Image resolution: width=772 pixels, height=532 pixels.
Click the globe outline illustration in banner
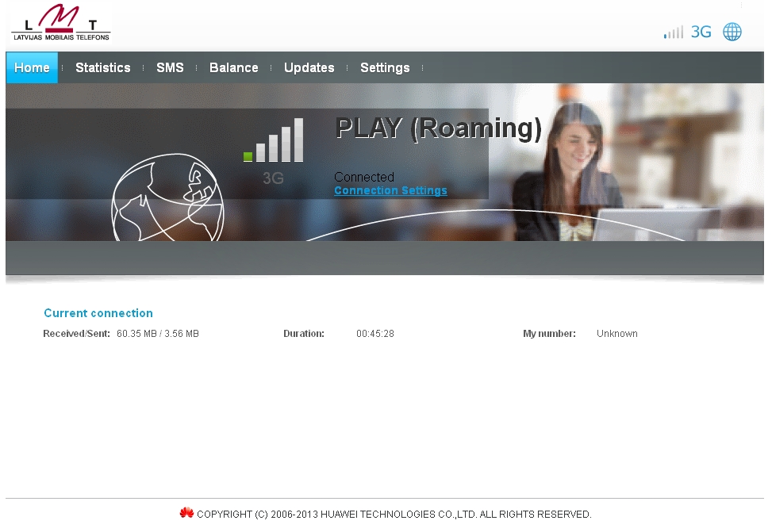click(x=167, y=200)
